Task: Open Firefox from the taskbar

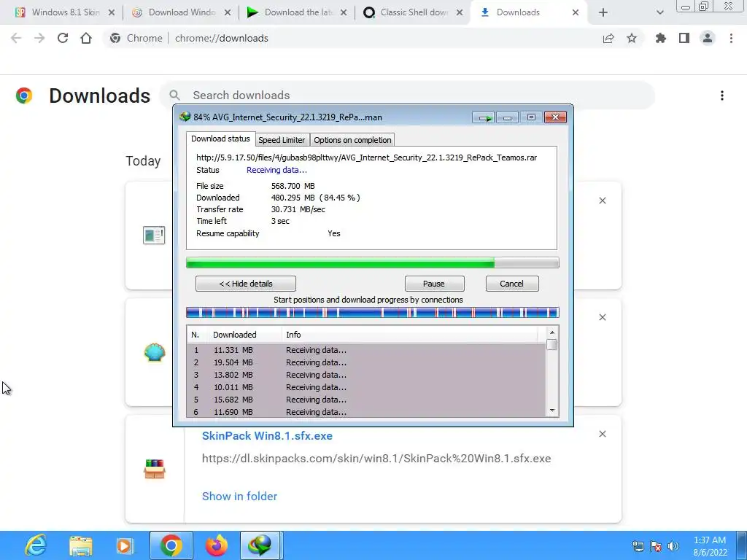Action: pyautogui.click(x=216, y=545)
